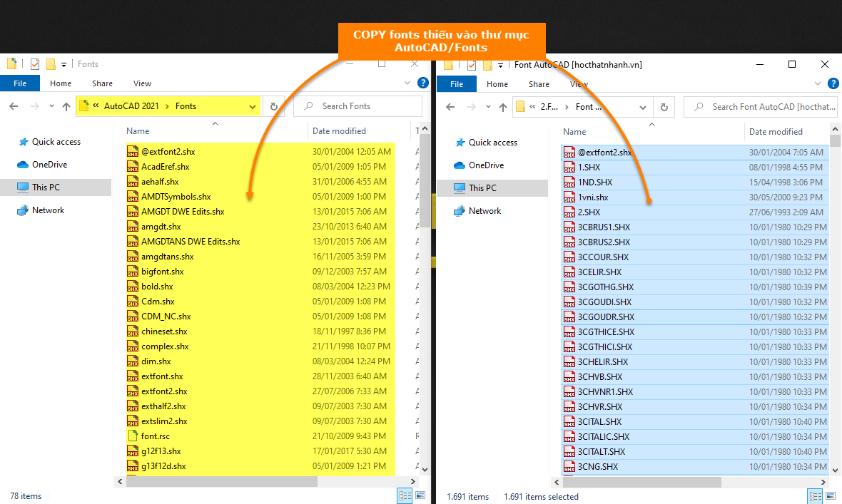This screenshot has width=842, height=504.
Task: Open File tab in Font AutoCAD window
Action: coord(457,83)
